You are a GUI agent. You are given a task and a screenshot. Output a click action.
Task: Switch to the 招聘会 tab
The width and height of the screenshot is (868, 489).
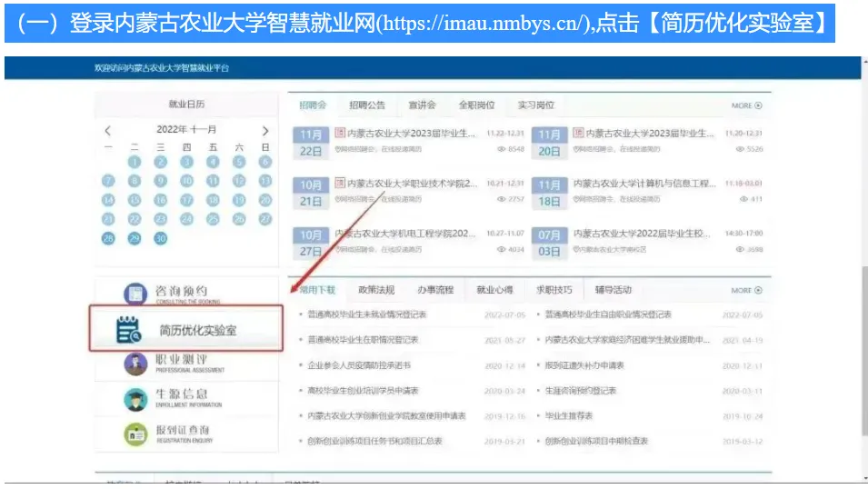click(x=313, y=105)
